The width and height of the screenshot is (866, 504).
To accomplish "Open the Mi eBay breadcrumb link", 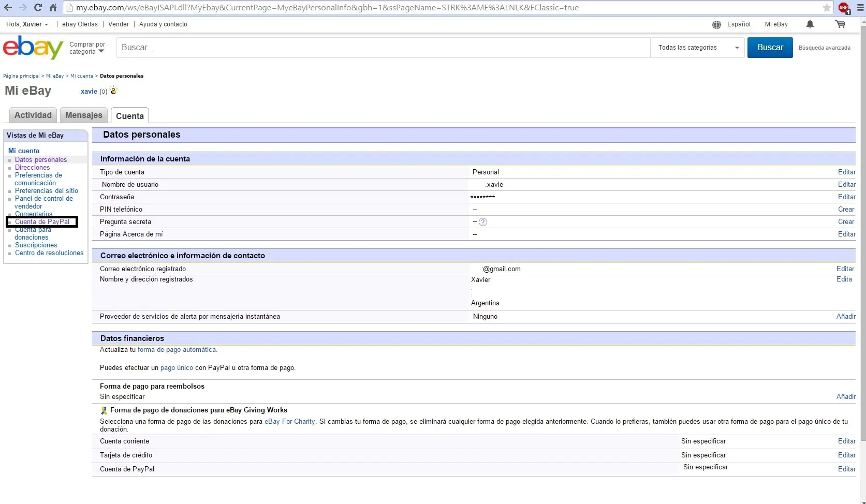I will [55, 76].
